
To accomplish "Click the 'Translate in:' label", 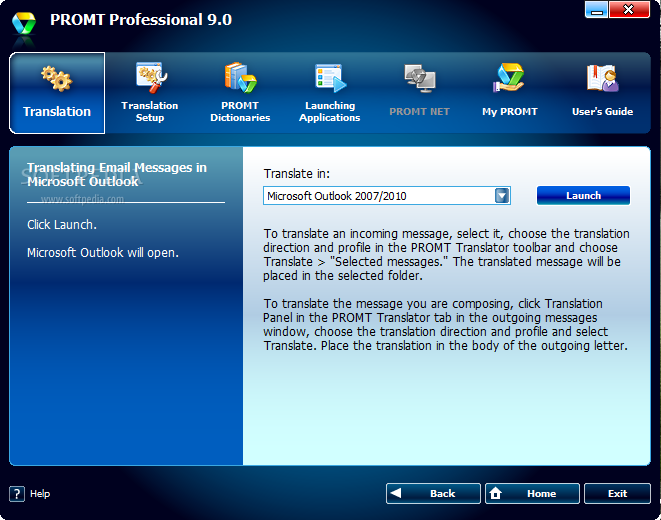I will (x=296, y=174).
